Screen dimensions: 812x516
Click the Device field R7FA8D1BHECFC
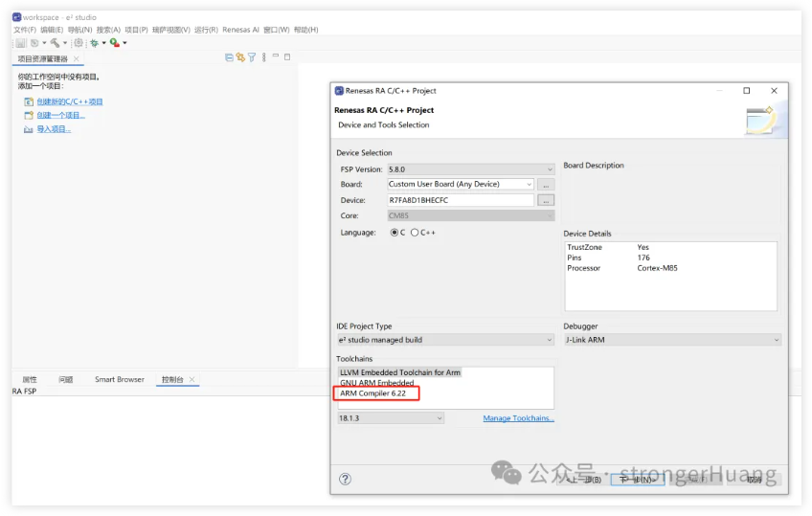461,200
